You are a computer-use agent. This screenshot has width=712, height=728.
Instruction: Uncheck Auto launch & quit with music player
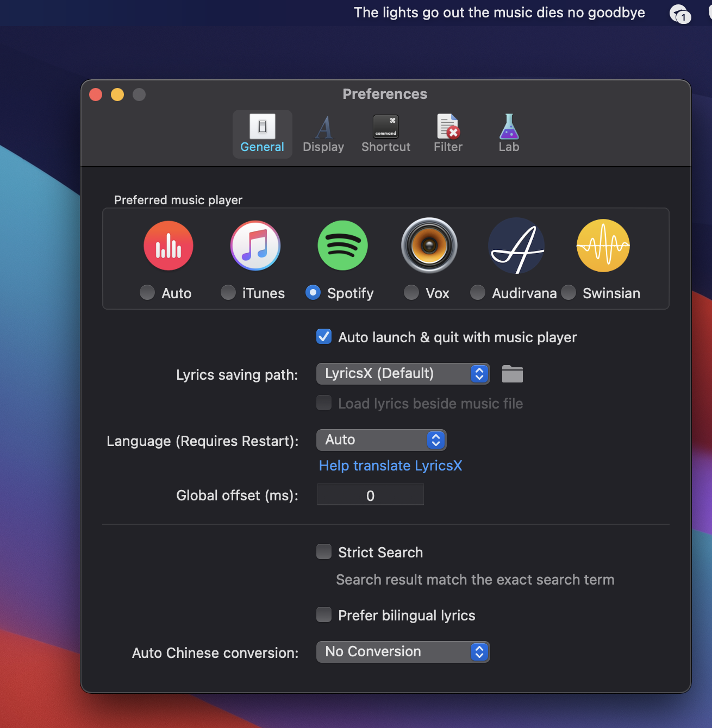[324, 336]
